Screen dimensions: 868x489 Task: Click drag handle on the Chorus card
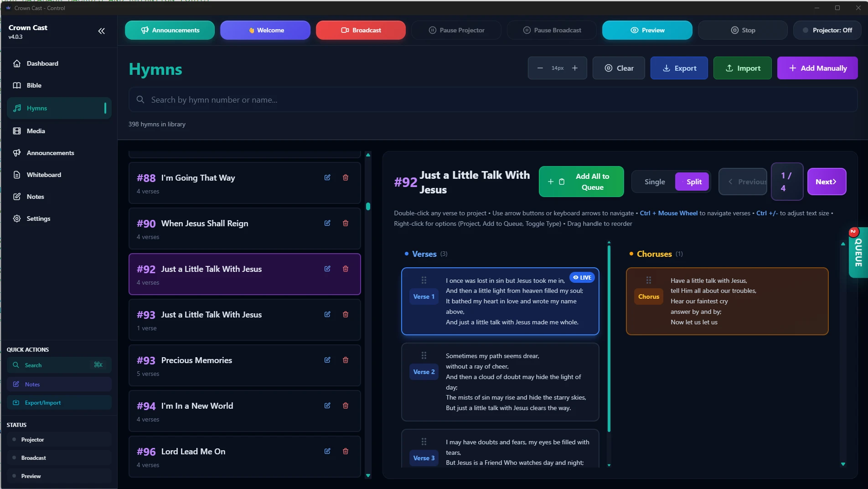[649, 280]
